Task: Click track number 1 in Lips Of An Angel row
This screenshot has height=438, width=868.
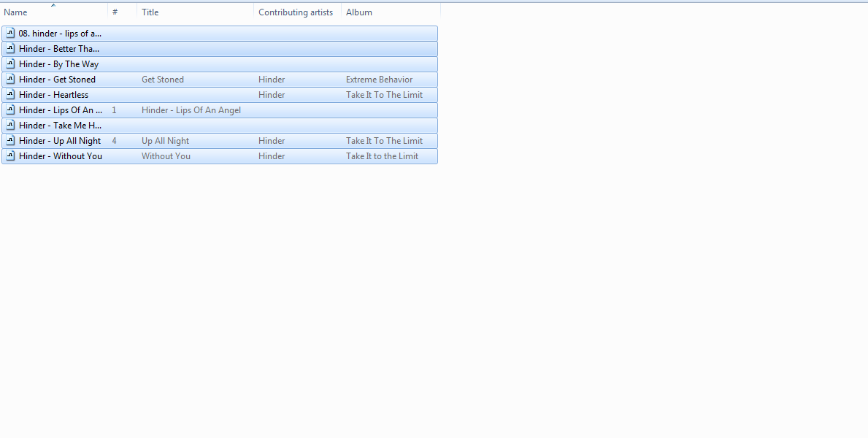Action: pyautogui.click(x=114, y=110)
